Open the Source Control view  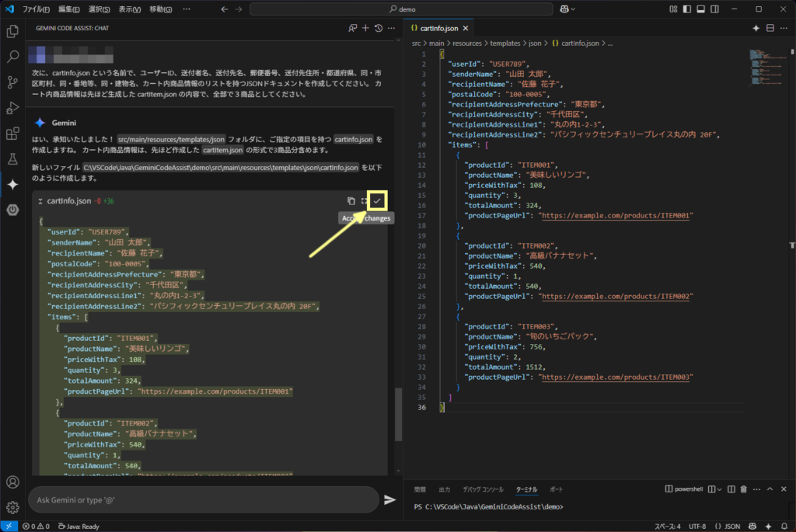[12, 82]
